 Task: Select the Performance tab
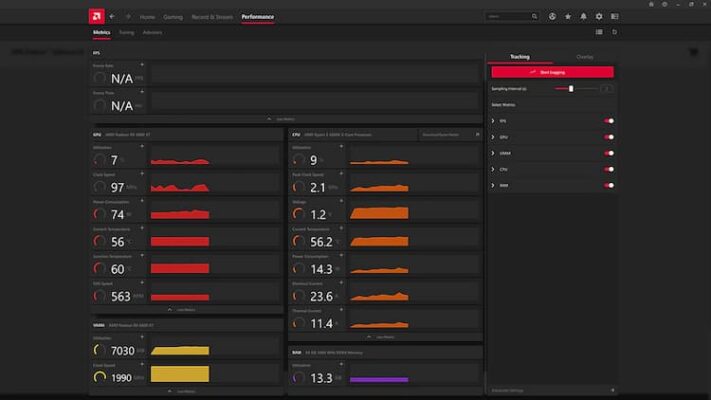click(x=258, y=17)
